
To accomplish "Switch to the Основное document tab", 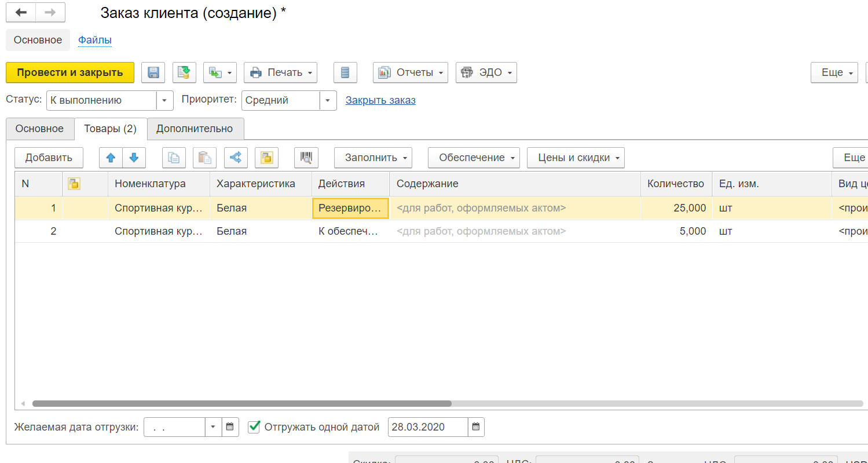I will [x=39, y=129].
